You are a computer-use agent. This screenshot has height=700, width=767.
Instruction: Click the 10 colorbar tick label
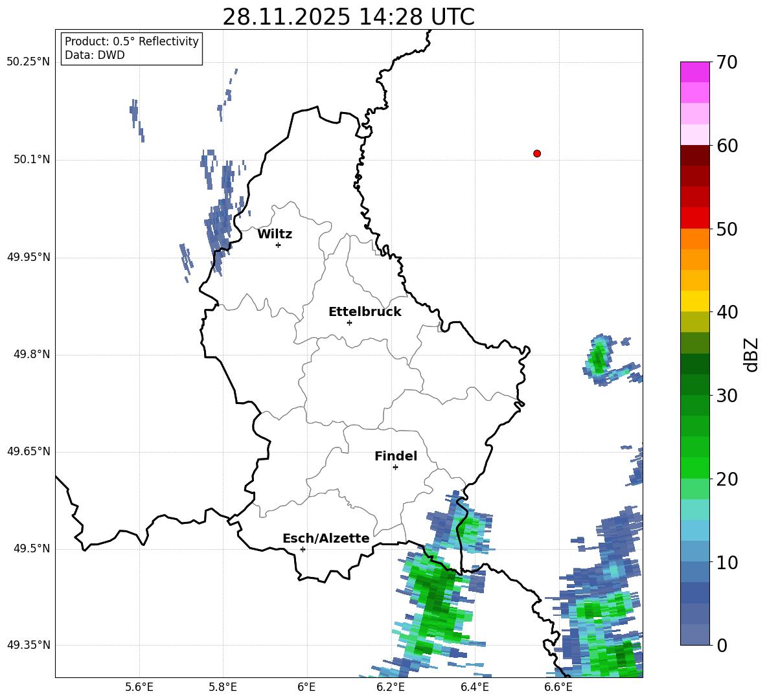pyautogui.click(x=727, y=562)
